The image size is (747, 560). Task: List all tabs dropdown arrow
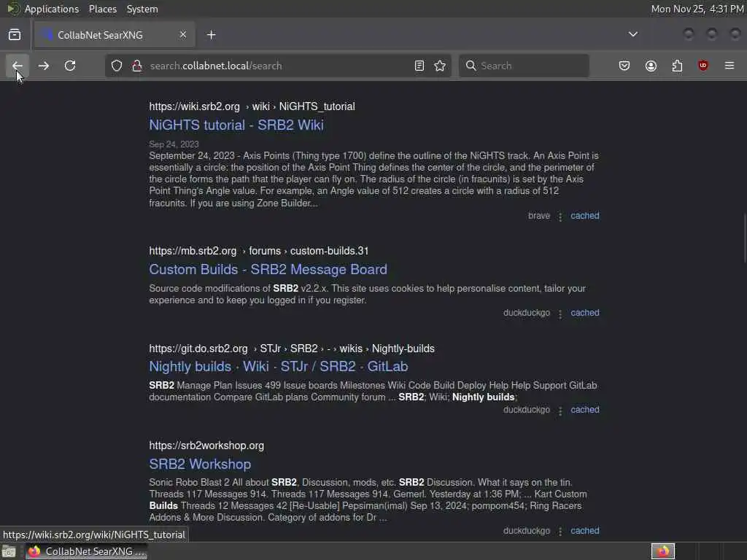(632, 35)
